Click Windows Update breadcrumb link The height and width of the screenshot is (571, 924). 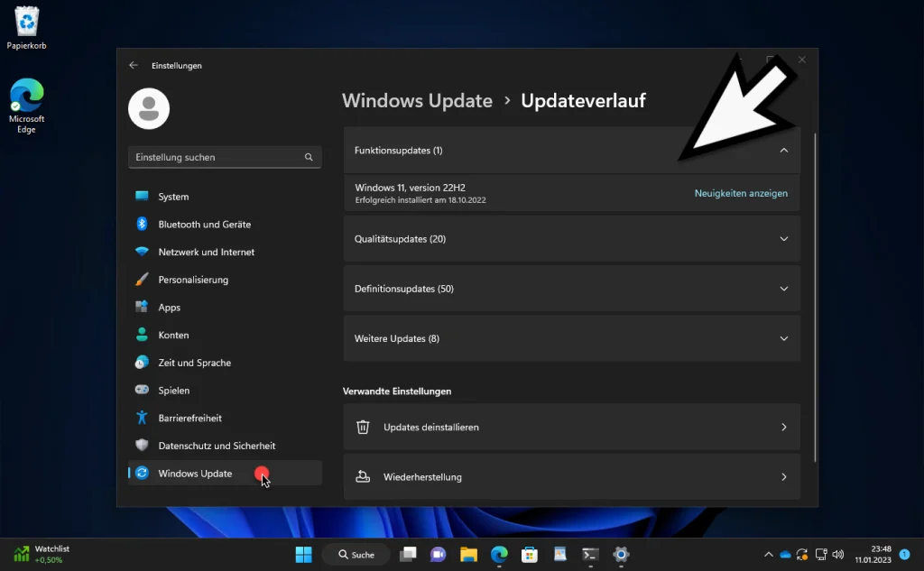click(417, 101)
